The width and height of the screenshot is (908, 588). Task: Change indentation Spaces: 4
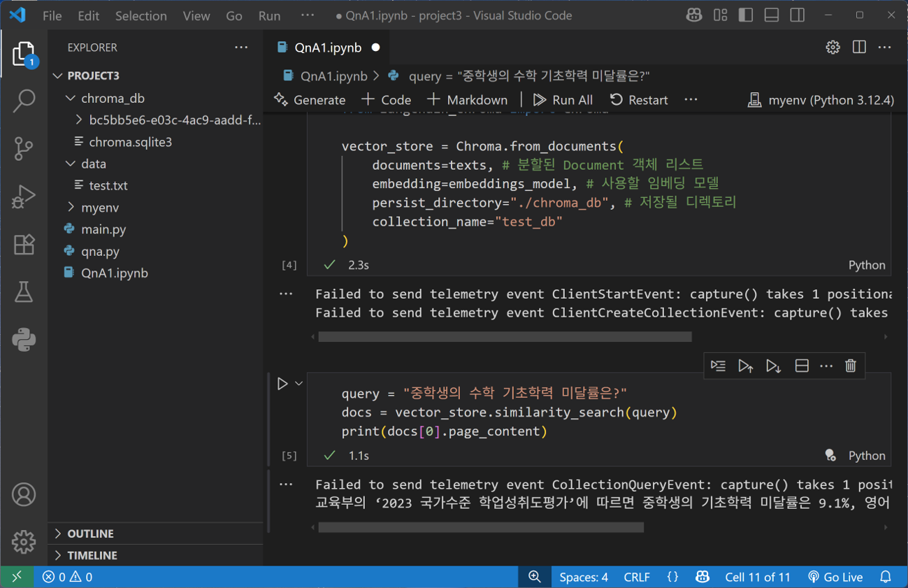click(x=584, y=577)
